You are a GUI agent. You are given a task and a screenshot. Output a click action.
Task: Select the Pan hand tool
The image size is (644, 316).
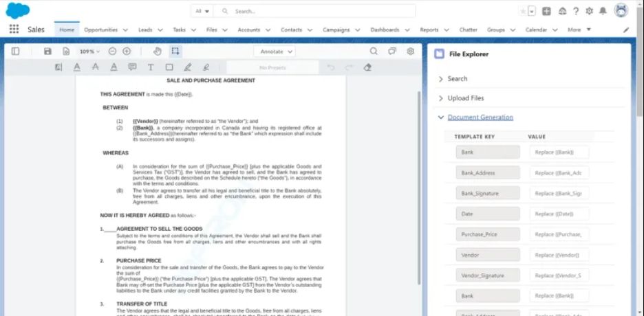pyautogui.click(x=158, y=52)
